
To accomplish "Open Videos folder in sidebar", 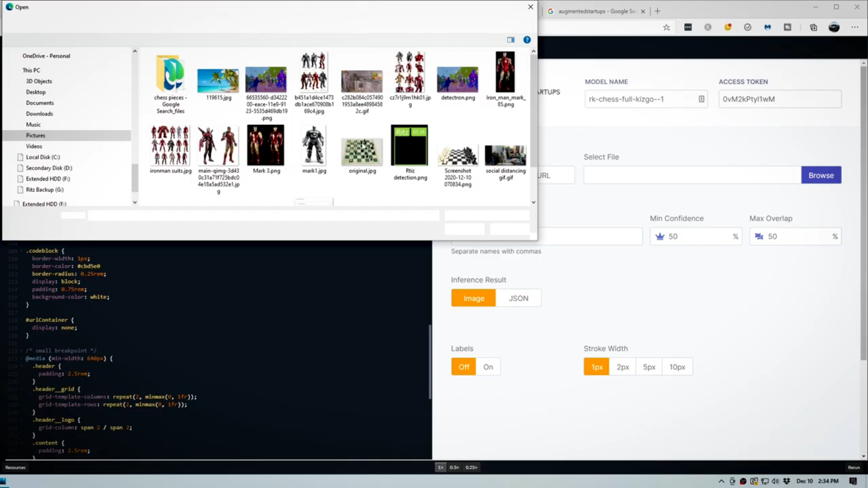I will pos(34,146).
